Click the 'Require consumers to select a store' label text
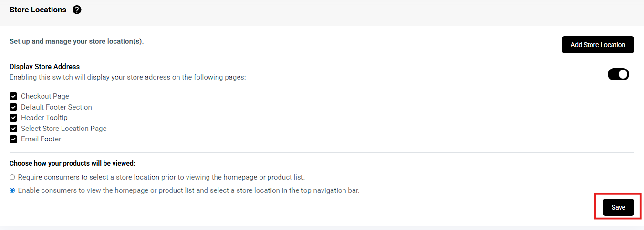The height and width of the screenshot is (230, 644). (x=161, y=177)
